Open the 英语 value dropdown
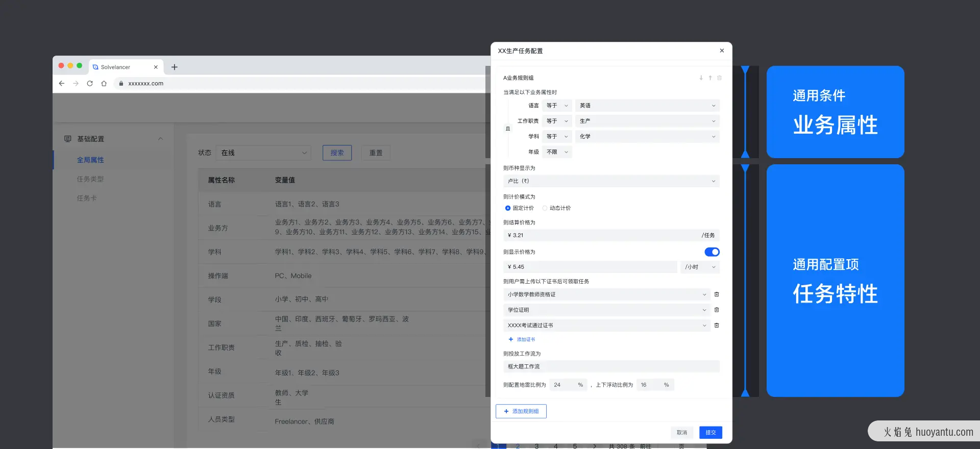This screenshot has height=449, width=980. click(x=647, y=106)
